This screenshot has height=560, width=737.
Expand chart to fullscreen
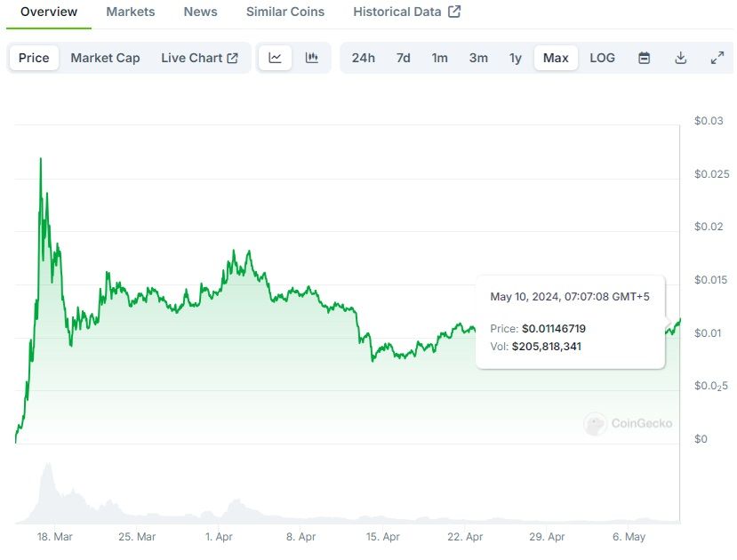(x=717, y=58)
